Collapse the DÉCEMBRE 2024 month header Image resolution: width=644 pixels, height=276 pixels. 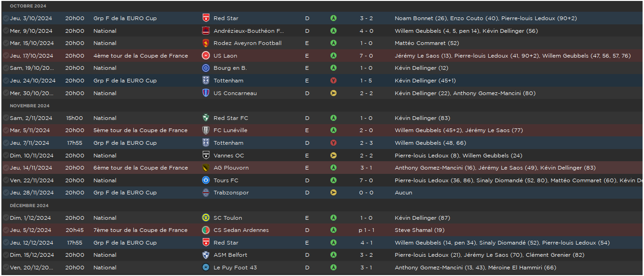(x=29, y=206)
